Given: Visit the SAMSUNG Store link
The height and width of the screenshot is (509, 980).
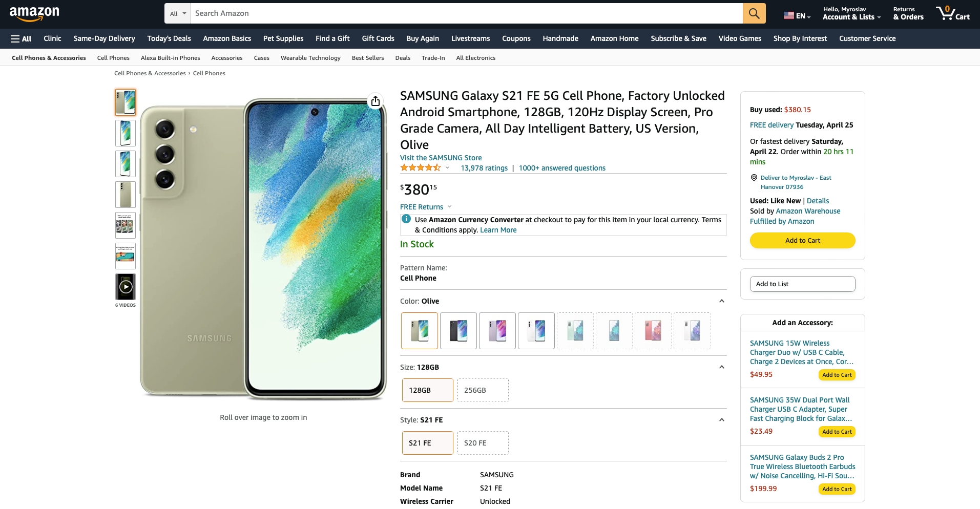Looking at the screenshot, I should 441,158.
